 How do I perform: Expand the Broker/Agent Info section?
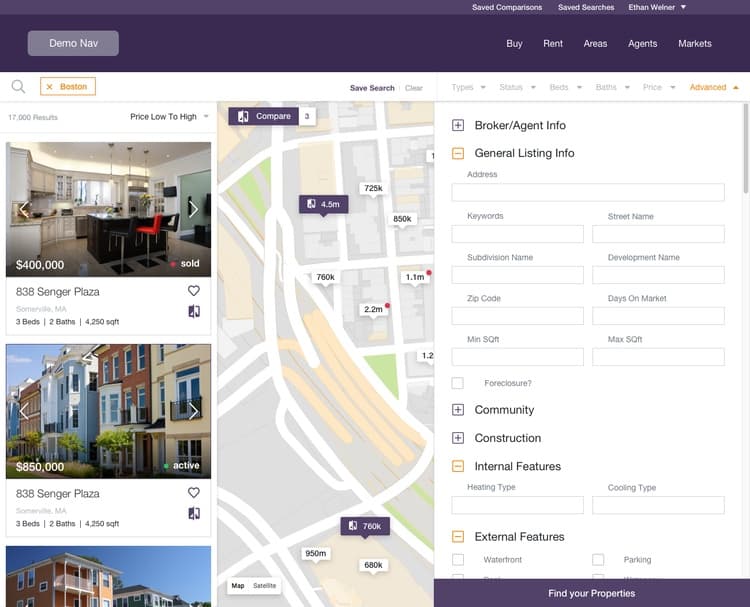[x=458, y=125]
